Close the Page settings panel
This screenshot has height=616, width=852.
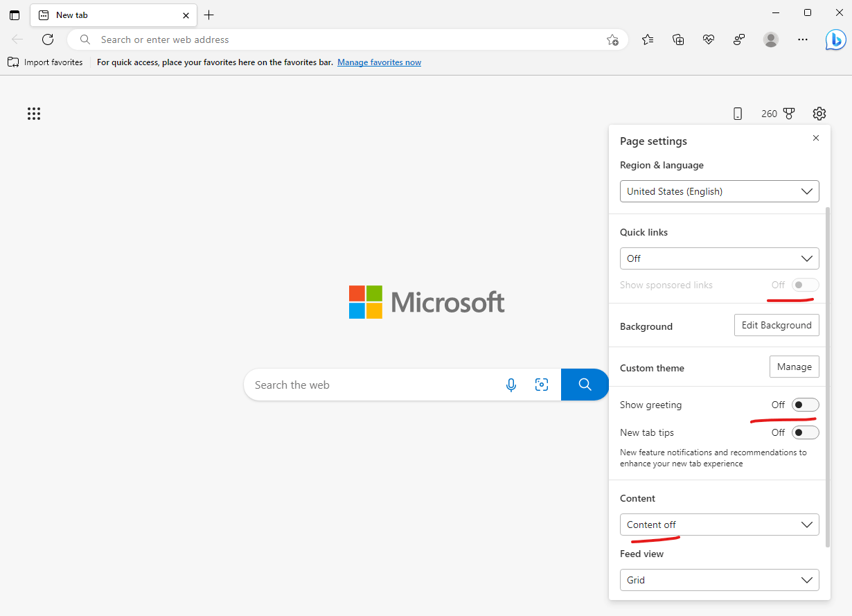816,138
